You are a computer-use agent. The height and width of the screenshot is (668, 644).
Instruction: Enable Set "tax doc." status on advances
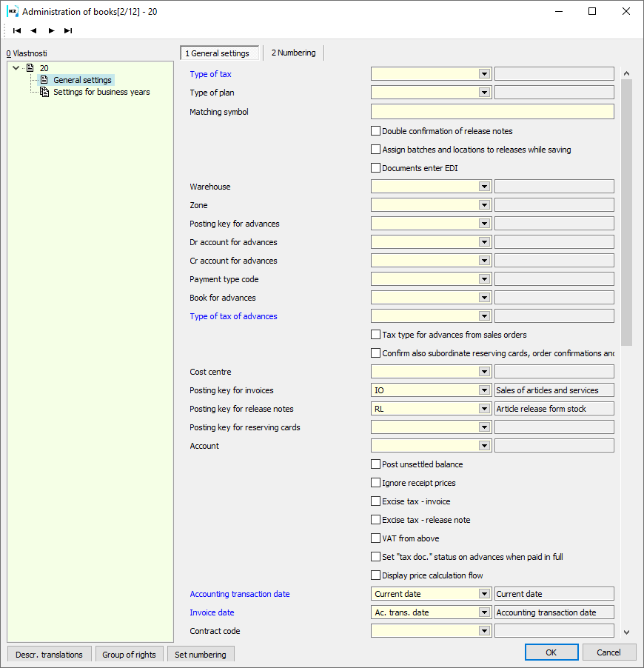pyautogui.click(x=376, y=556)
